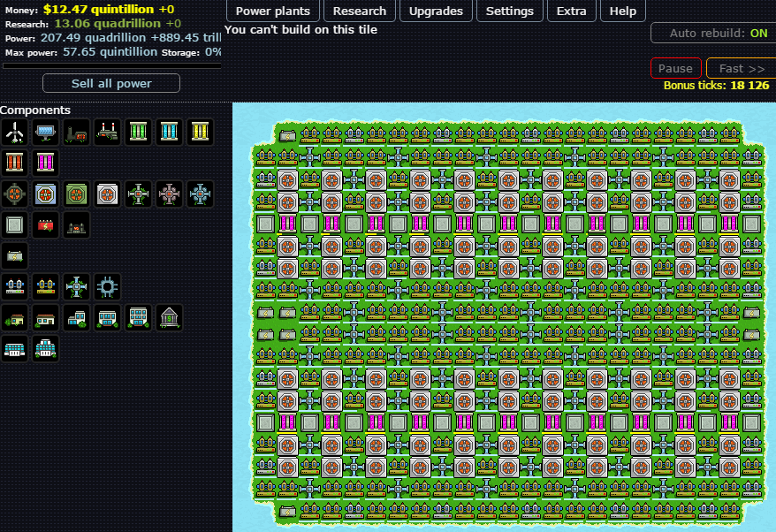Open the Settings tab
Image resolution: width=776 pixels, height=532 pixels.
510,11
